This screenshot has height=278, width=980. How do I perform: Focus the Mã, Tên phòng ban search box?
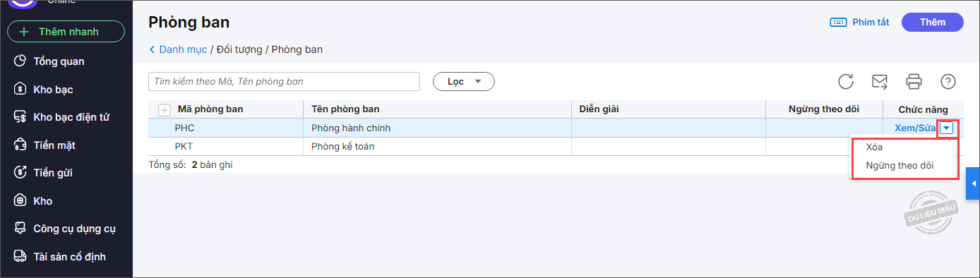pyautogui.click(x=284, y=82)
